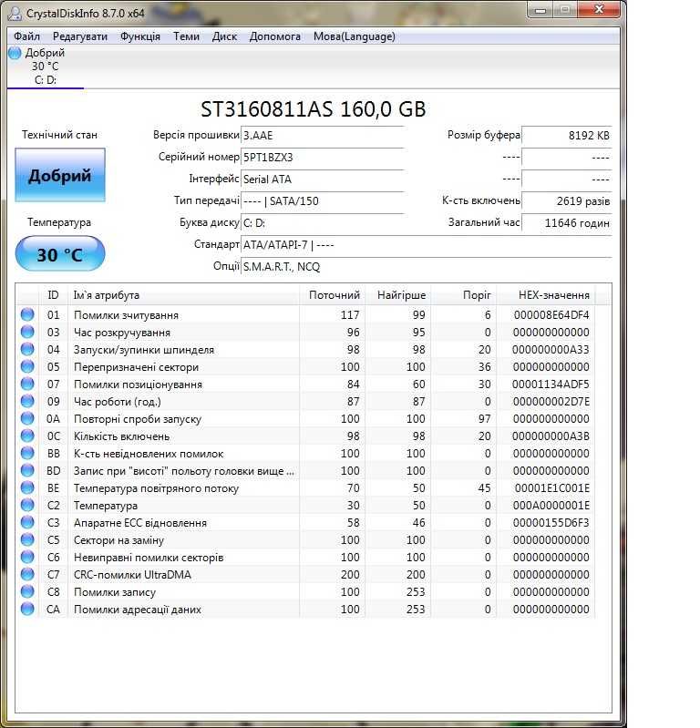The height and width of the screenshot is (728, 700).
Task: Click HEX value 00001E1C001E
Action: pyautogui.click(x=551, y=488)
